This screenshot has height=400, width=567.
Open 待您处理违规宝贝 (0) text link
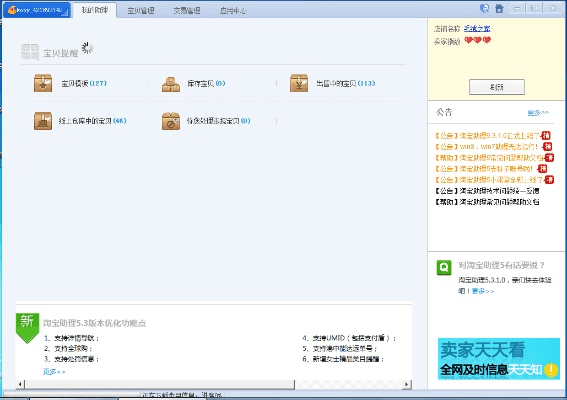pyautogui.click(x=218, y=121)
